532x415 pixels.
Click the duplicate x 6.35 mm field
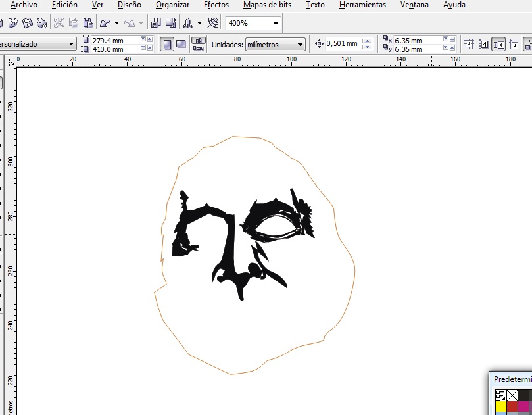(418, 40)
